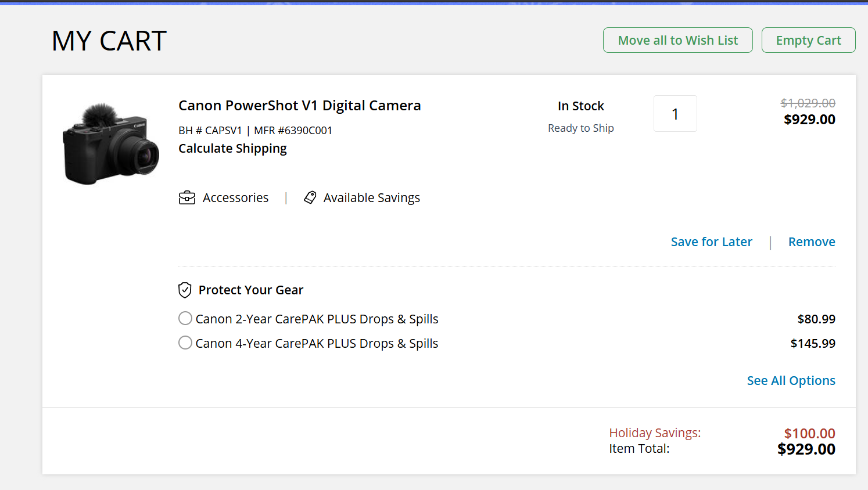
Task: Click the Accessories briefcase icon
Action: 186,198
